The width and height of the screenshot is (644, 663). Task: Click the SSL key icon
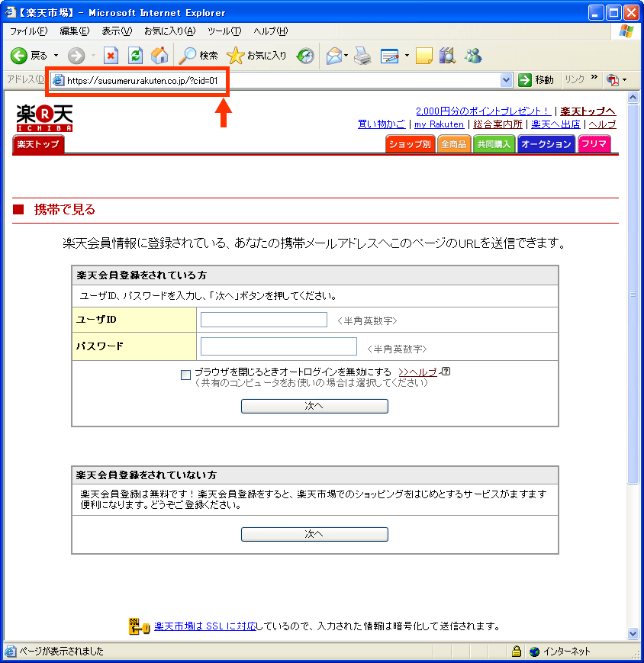click(139, 626)
